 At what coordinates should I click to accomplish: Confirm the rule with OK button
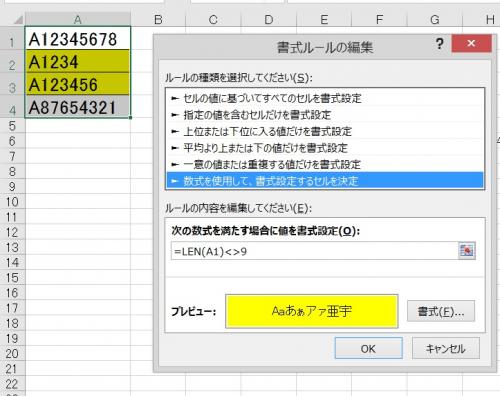(x=368, y=348)
